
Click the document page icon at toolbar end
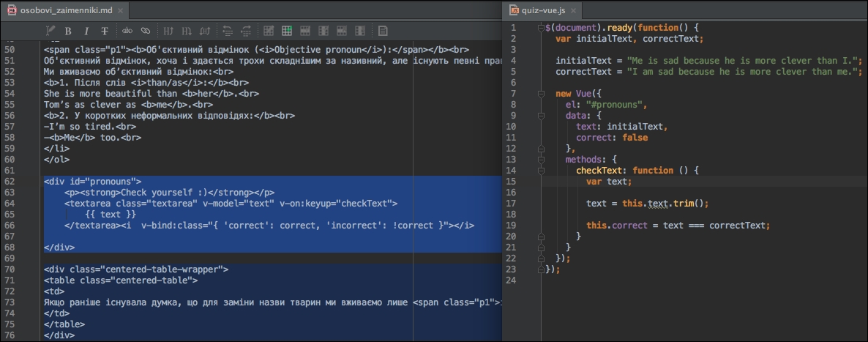(x=383, y=31)
